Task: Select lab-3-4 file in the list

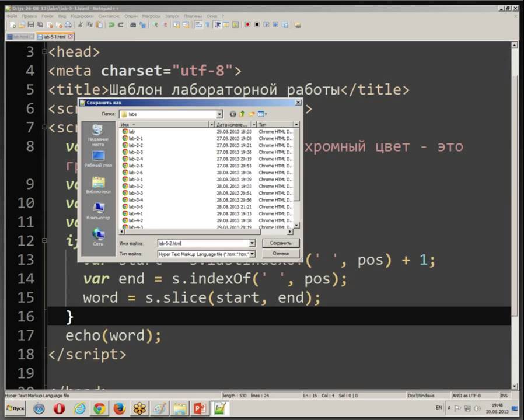Action: (135, 200)
